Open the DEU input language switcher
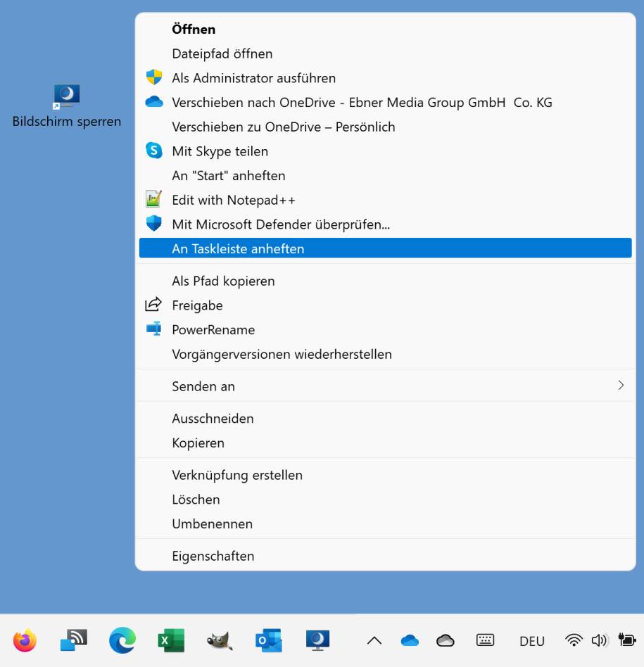The height and width of the screenshot is (667, 644). [532, 641]
